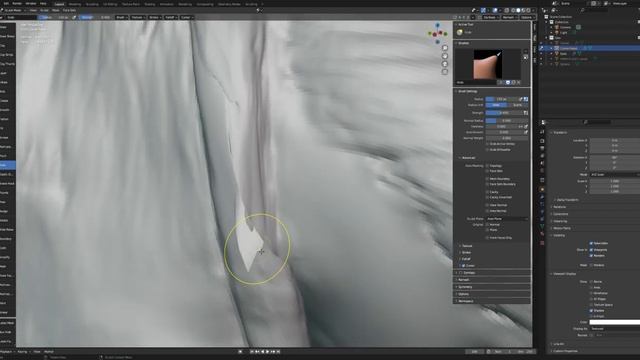Start timeline playback with the play button
Viewport: 640px width, 360px height.
(268, 351)
